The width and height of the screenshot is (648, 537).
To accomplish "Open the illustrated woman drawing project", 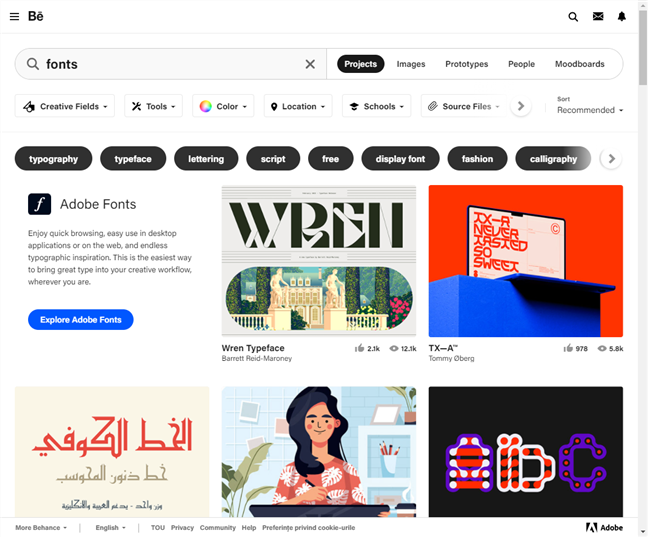I will click(x=319, y=452).
